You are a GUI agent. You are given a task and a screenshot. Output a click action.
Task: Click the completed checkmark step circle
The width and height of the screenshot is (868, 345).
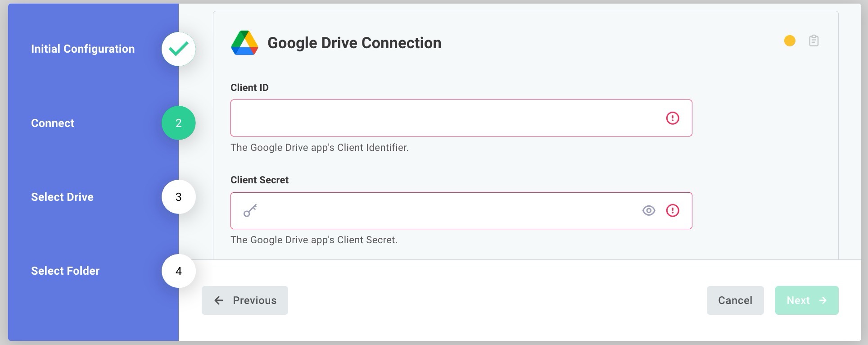tap(179, 49)
